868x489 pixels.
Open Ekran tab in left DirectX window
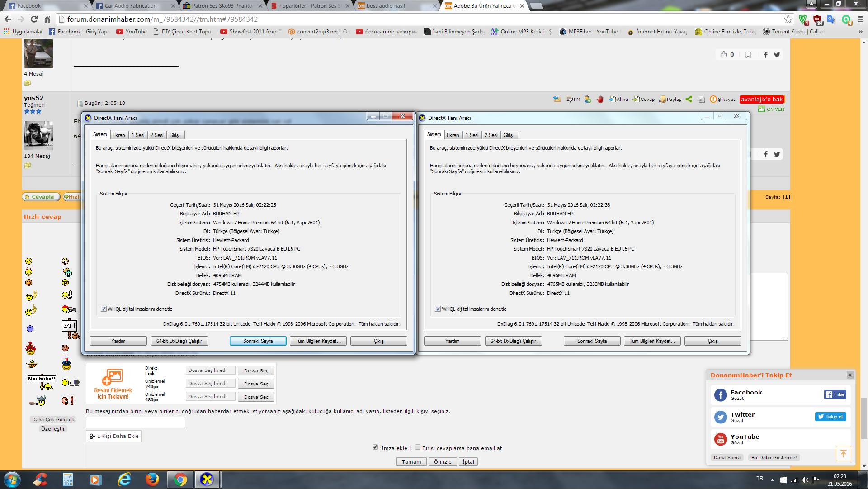pos(119,135)
